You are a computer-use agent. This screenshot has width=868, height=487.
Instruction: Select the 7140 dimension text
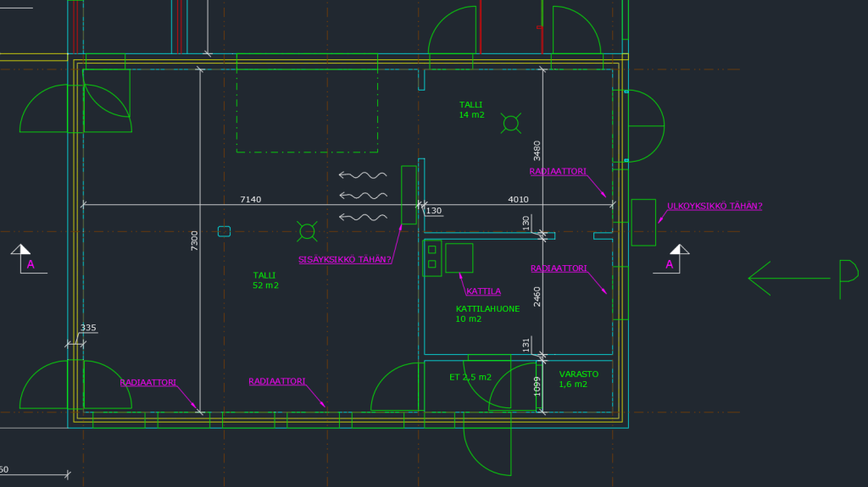tap(251, 199)
